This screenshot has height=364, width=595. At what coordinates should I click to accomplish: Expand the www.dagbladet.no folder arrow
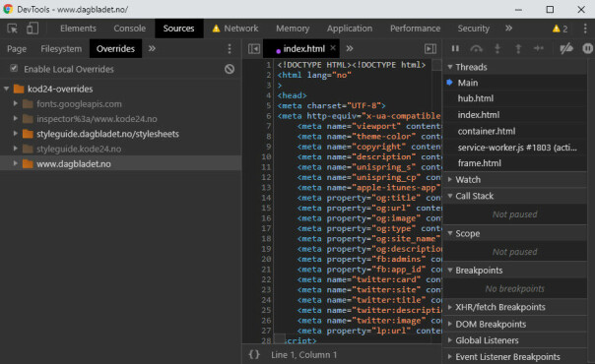click(16, 163)
